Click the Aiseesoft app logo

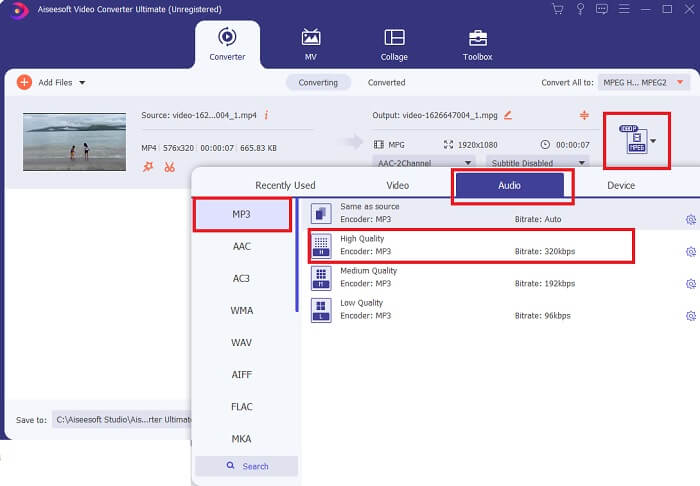(18, 10)
